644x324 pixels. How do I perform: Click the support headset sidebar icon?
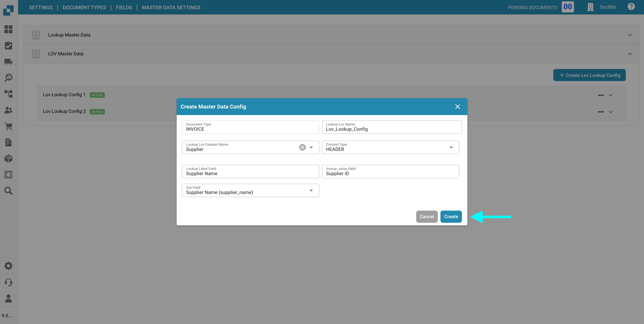(x=8, y=282)
